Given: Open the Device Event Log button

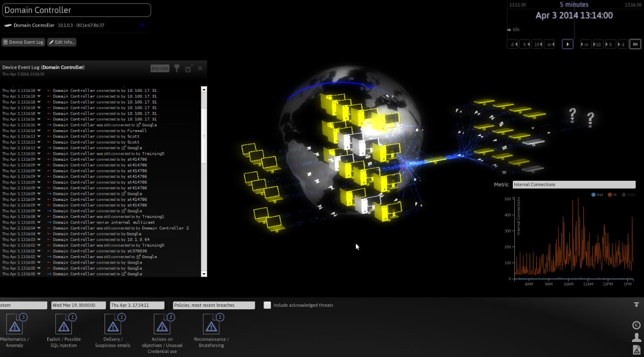Looking at the screenshot, I should point(23,42).
